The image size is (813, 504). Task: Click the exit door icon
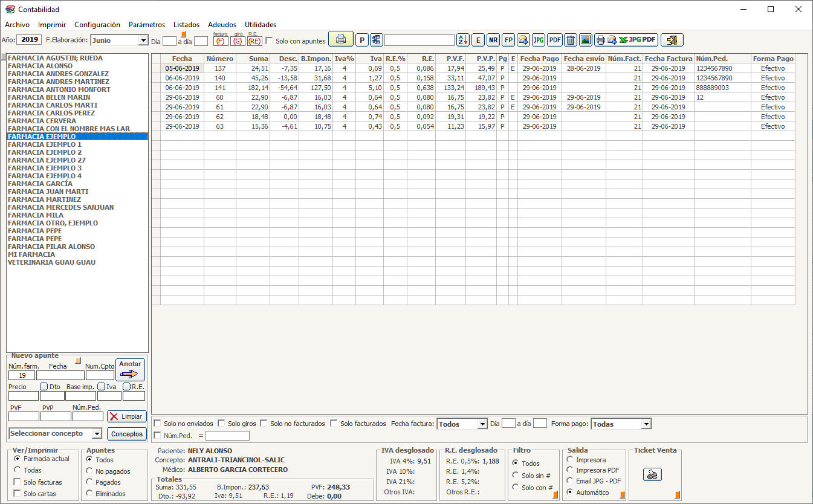[x=672, y=40]
